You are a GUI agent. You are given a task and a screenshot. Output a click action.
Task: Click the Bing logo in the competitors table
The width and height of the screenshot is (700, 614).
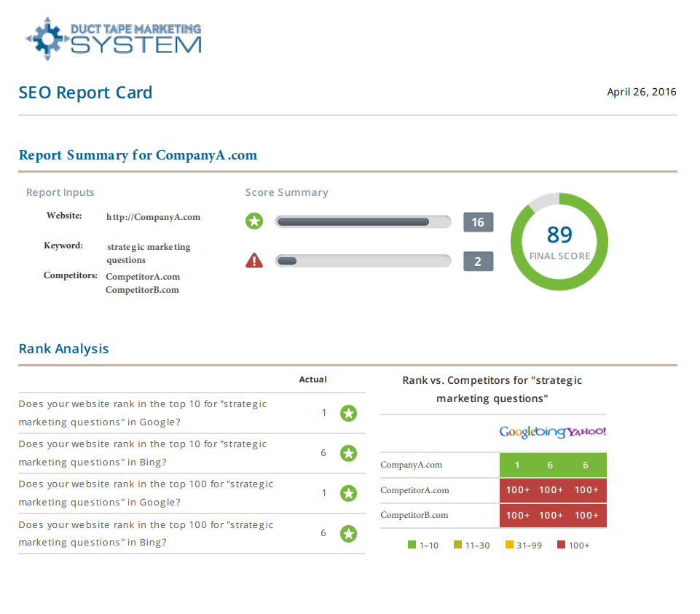[x=551, y=432]
